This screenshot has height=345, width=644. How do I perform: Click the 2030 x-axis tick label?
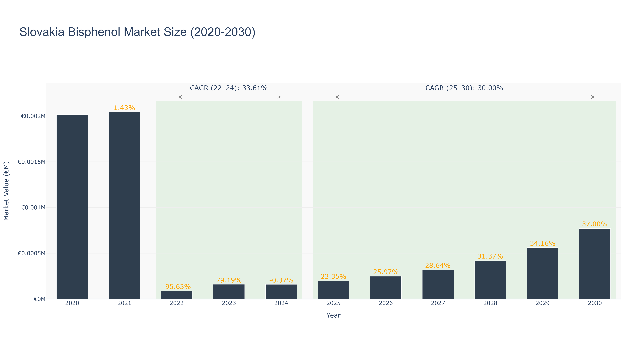[x=595, y=303]
